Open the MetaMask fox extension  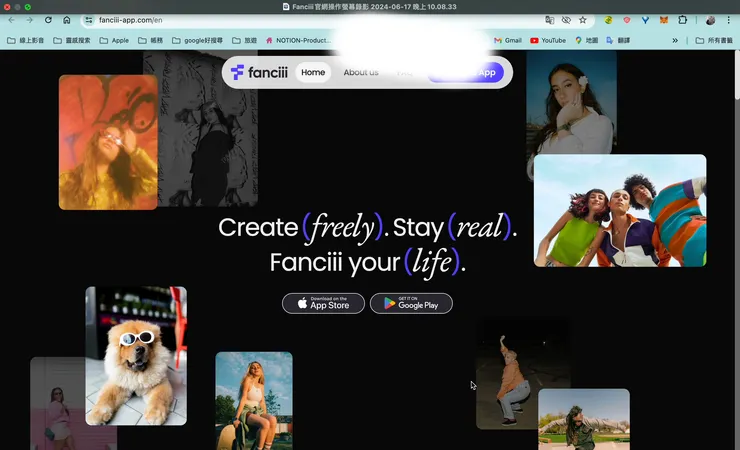[664, 20]
